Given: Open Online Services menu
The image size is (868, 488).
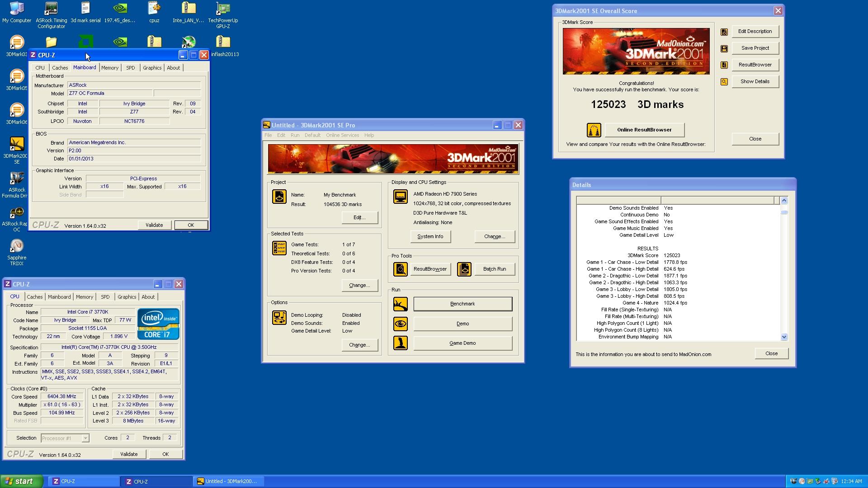Looking at the screenshot, I should (342, 135).
